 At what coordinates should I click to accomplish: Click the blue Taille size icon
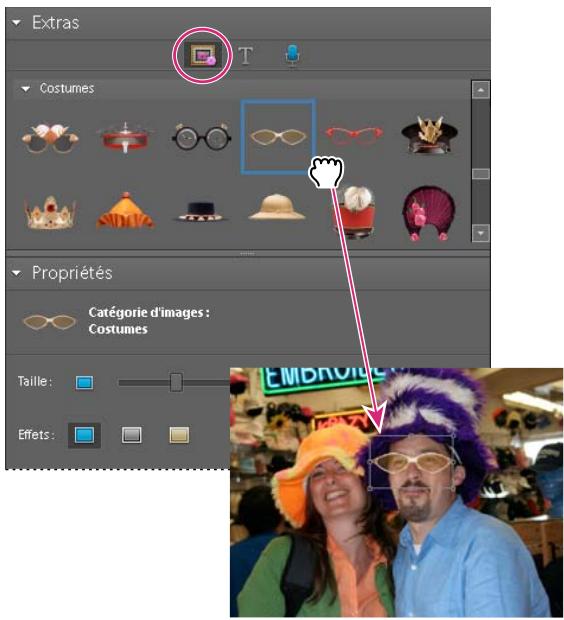click(x=84, y=382)
